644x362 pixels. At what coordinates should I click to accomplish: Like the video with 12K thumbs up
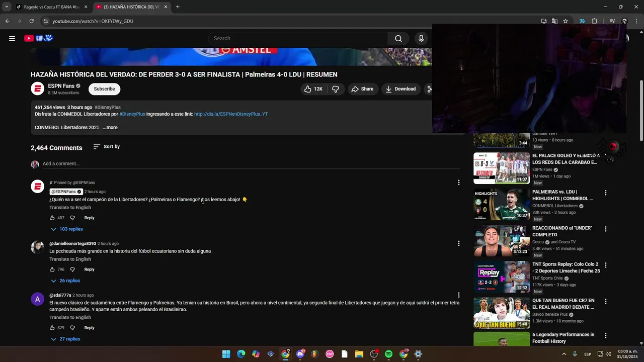[313, 89]
